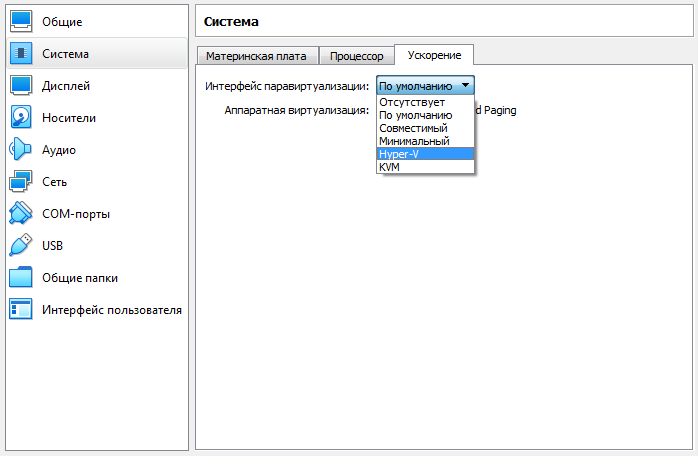Click the Дисплей screen icon

(21, 86)
